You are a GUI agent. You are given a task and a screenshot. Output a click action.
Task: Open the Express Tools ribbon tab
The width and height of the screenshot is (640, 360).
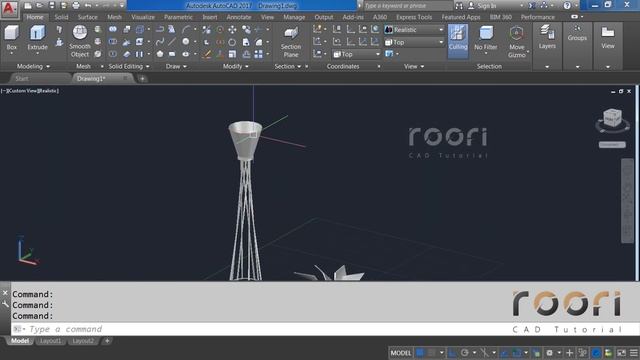414,17
